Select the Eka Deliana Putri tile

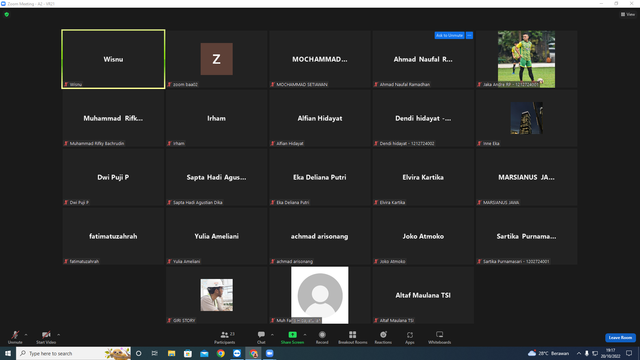pos(320,177)
